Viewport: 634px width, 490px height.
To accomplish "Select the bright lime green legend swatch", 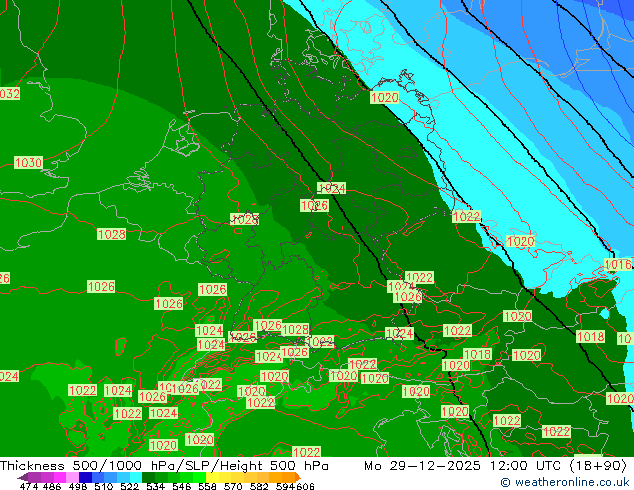I will [x=199, y=478].
